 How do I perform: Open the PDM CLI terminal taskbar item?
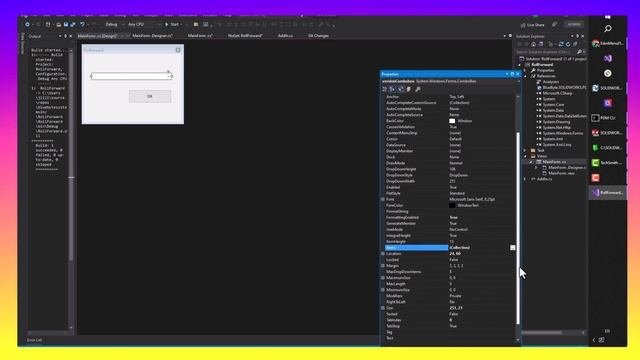pos(607,118)
